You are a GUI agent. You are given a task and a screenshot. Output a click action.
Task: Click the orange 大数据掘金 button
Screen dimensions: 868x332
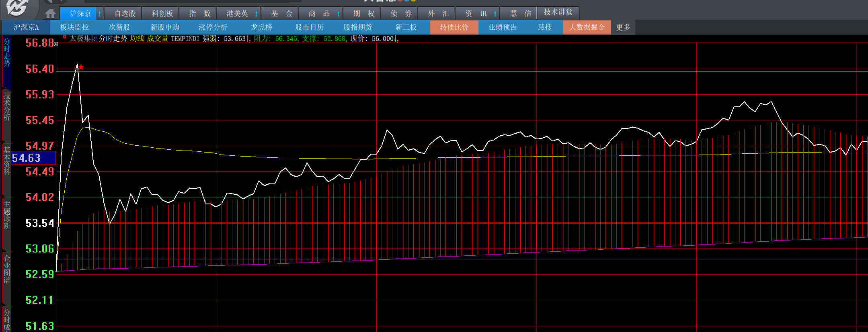[x=587, y=27]
